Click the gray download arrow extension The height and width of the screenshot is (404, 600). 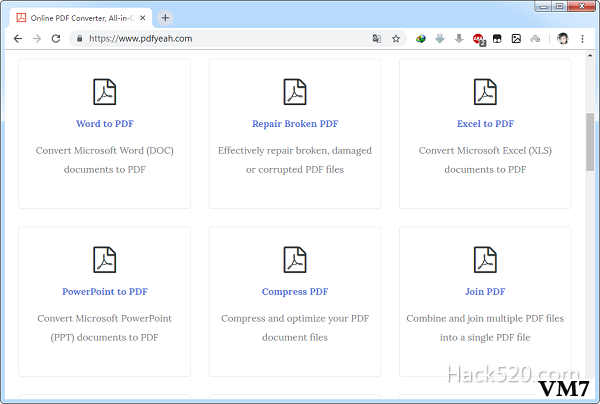(x=459, y=39)
